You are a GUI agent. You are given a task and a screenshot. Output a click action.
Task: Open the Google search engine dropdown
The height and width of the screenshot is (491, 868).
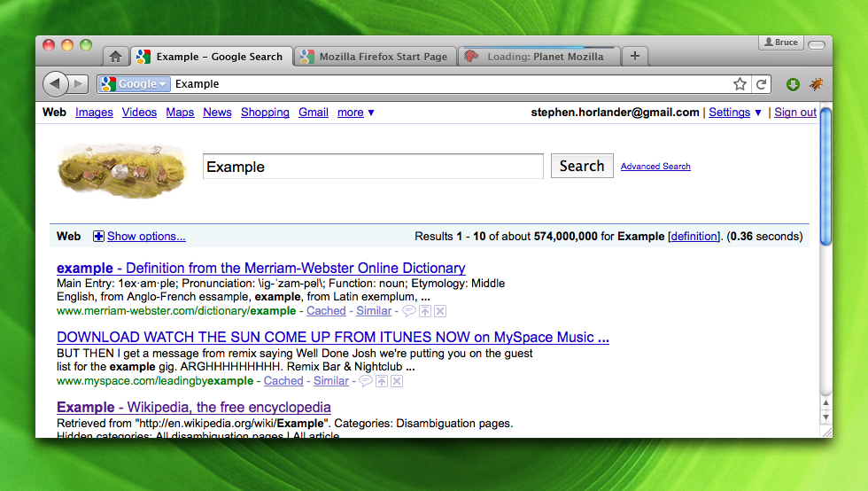(135, 84)
